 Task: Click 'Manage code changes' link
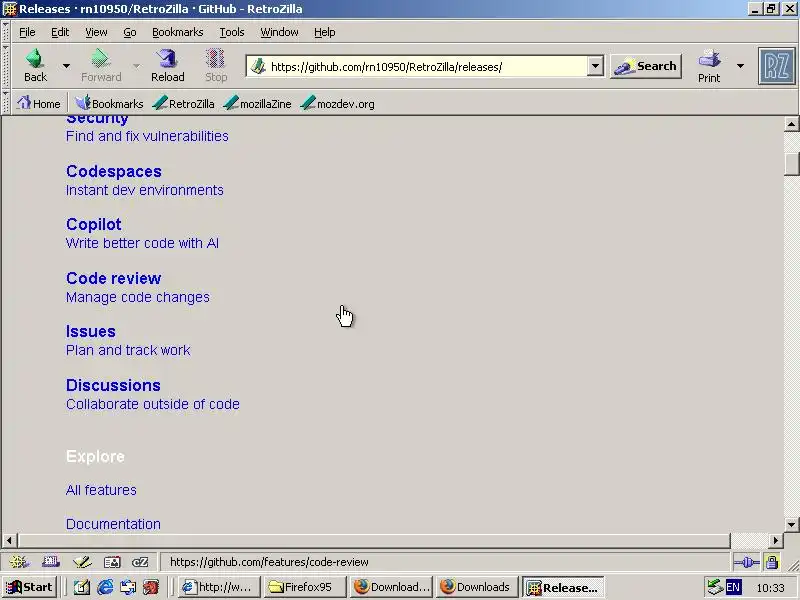(138, 297)
